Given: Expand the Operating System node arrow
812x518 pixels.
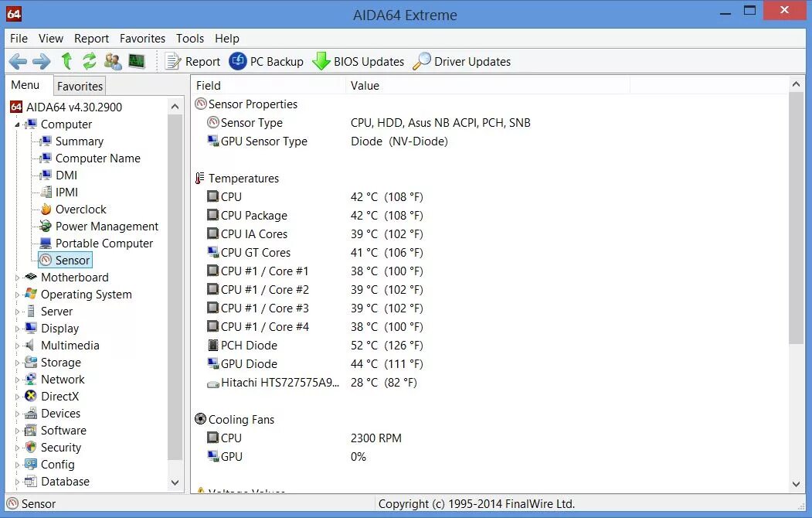Looking at the screenshot, I should [x=17, y=295].
